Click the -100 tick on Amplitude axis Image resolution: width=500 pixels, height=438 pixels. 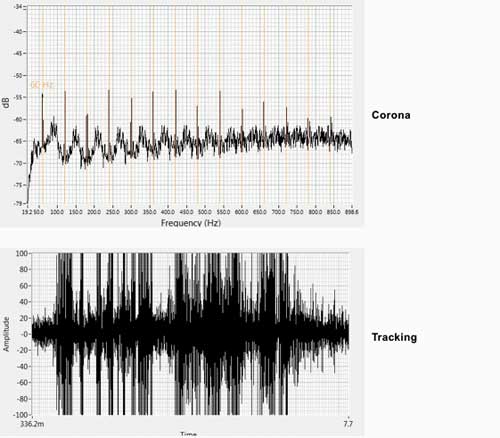[21, 415]
